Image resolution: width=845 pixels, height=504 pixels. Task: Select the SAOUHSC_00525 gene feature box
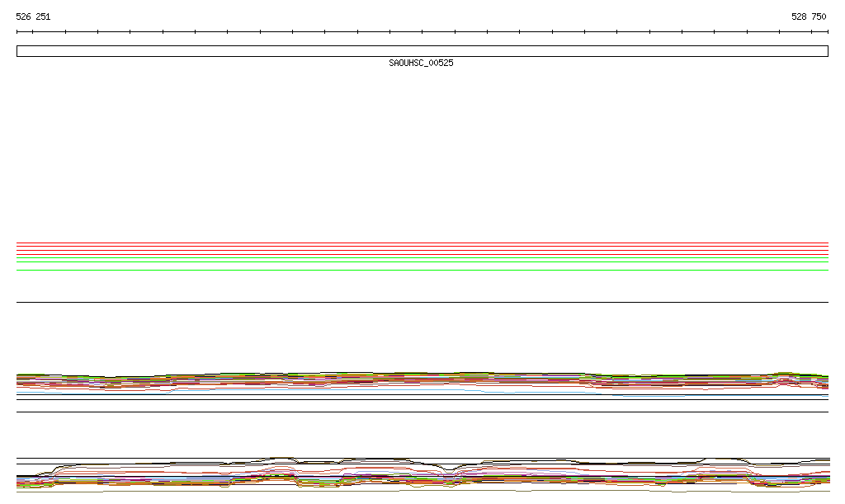click(x=422, y=51)
